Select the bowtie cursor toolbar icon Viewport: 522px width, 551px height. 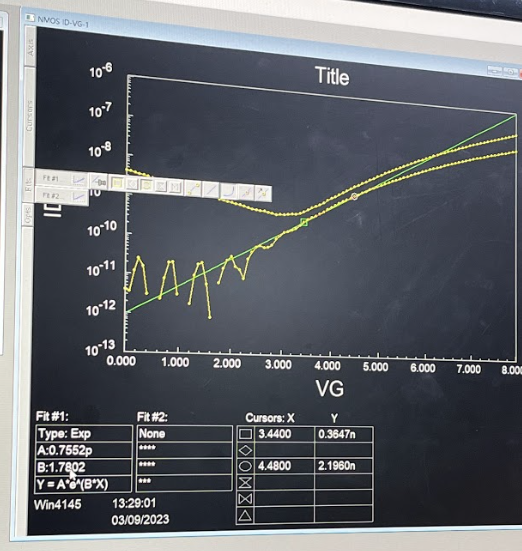click(x=175, y=187)
